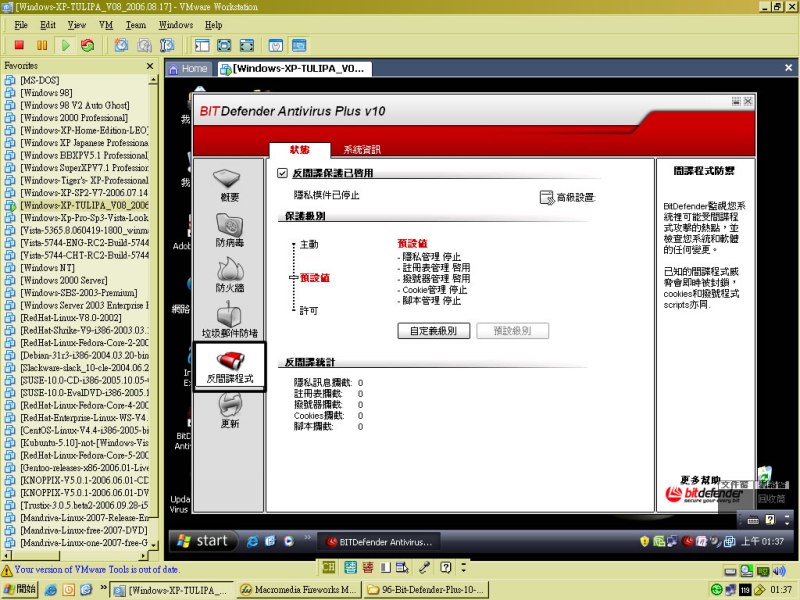Click the red VMware Power Off button
The width and height of the screenshot is (800, 600).
[x=19, y=45]
